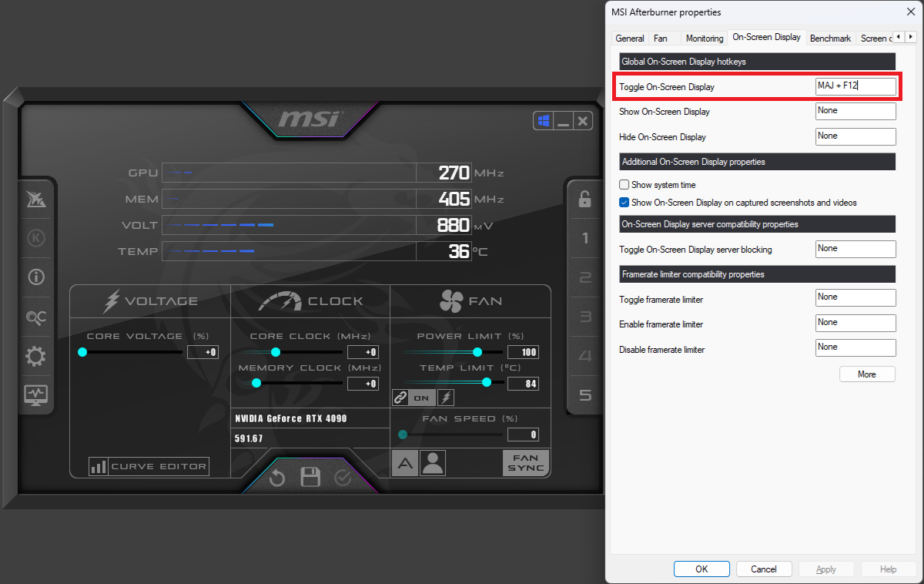The height and width of the screenshot is (584, 924).
Task: Open the Benchmark tab
Action: (x=830, y=38)
